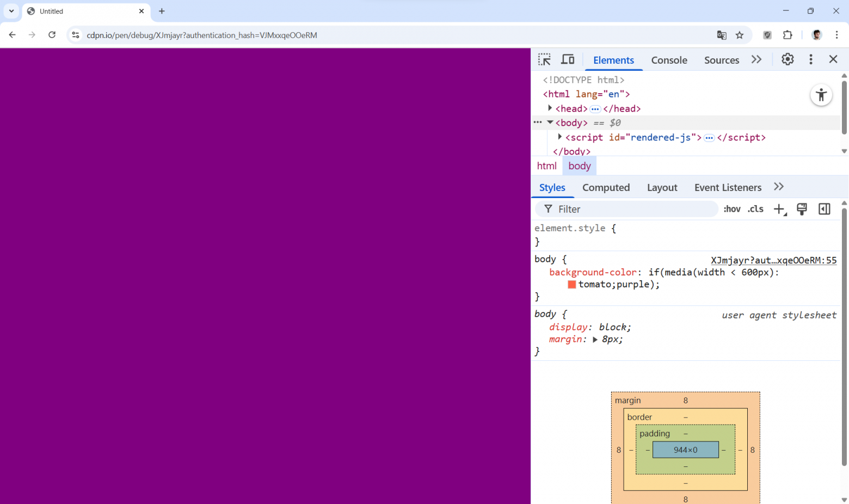Expand the rendered-js script element
The height and width of the screenshot is (504, 849).
(x=559, y=137)
